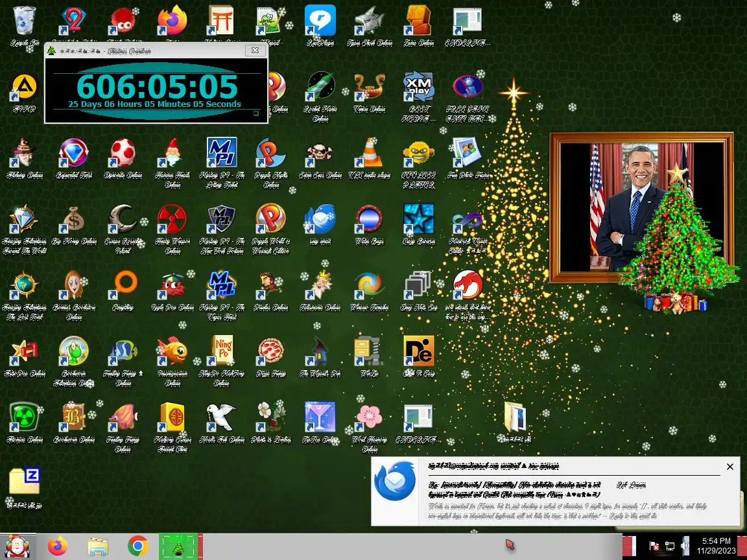Open Bonnie's Bookstore Deluxe shortcut
The image size is (747, 560).
pyautogui.click(x=73, y=286)
